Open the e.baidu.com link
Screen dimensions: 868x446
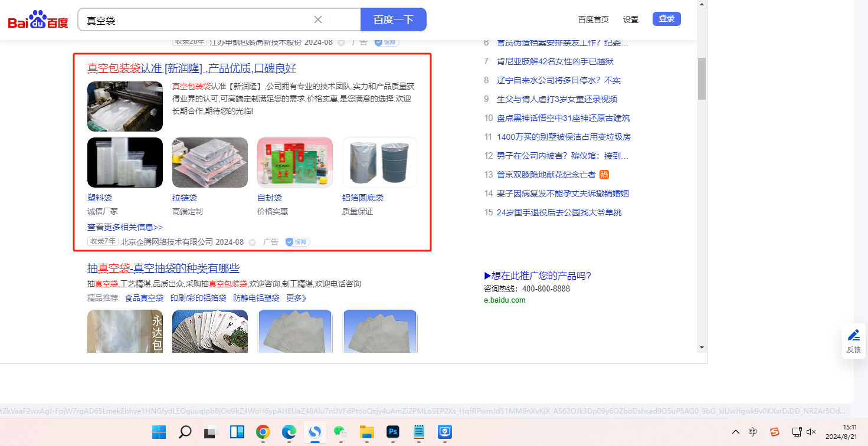point(505,300)
